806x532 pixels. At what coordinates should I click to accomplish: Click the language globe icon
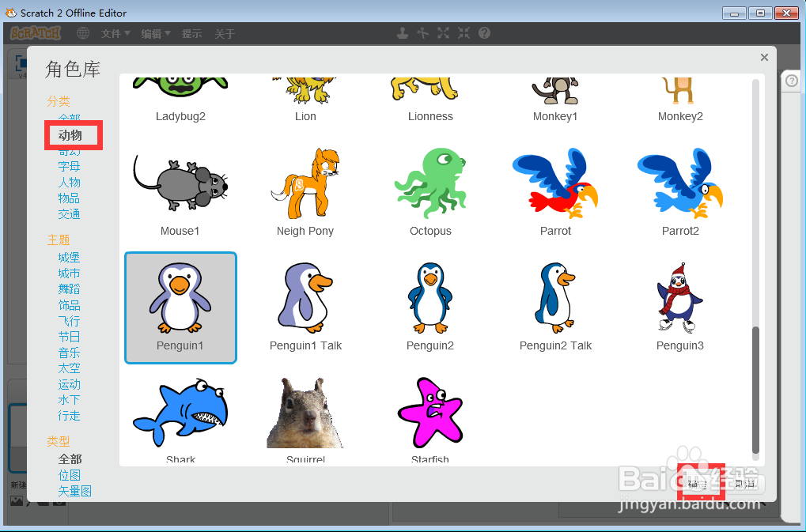83,33
